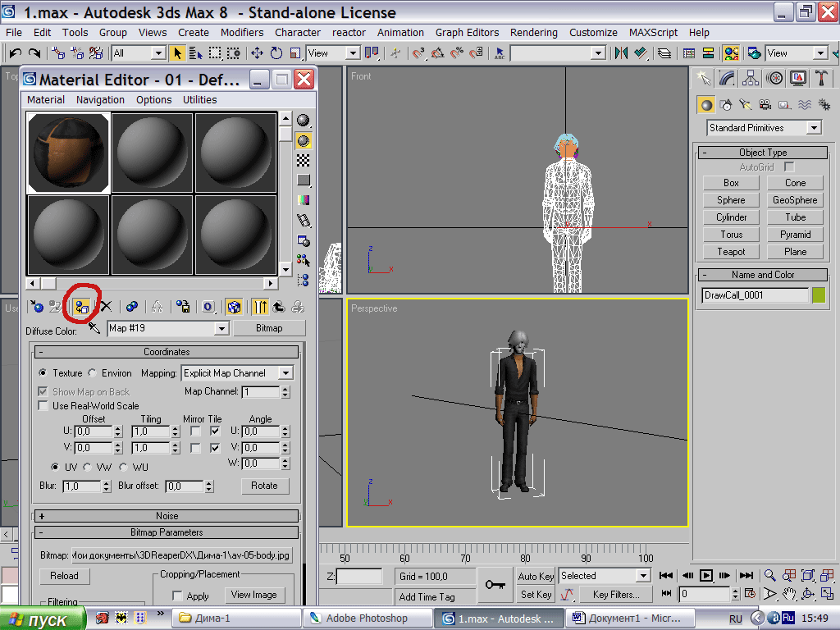Collapse the Bitmap Parameters rollout
The image size is (840, 630).
pos(167,532)
